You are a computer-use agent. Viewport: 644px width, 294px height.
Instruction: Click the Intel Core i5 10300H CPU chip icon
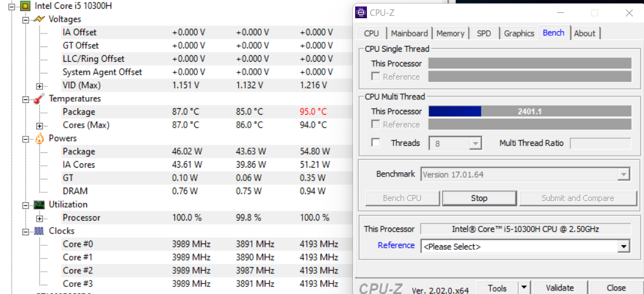coord(25,6)
